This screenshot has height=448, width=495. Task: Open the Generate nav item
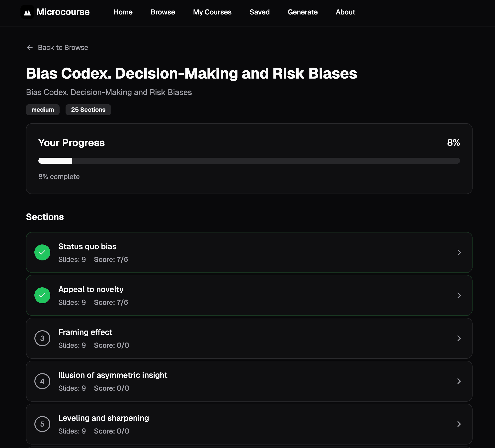tap(303, 12)
